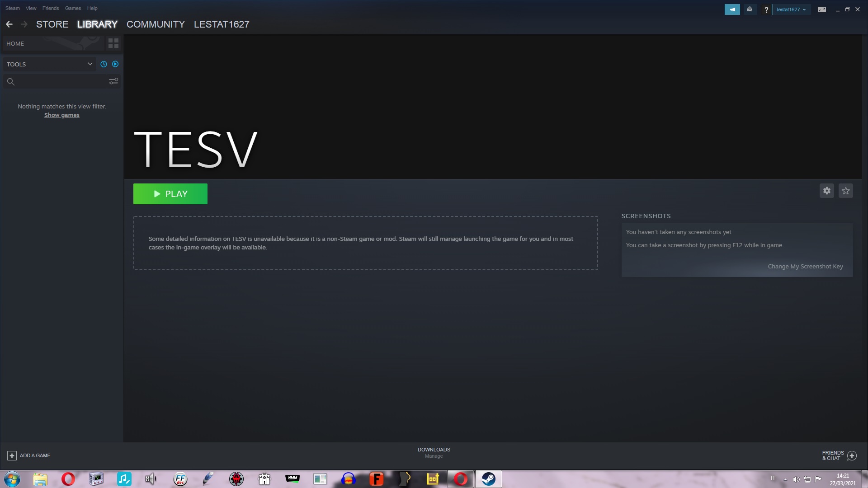Select the Steam taskbar icon
The height and width of the screenshot is (488, 868).
click(489, 479)
